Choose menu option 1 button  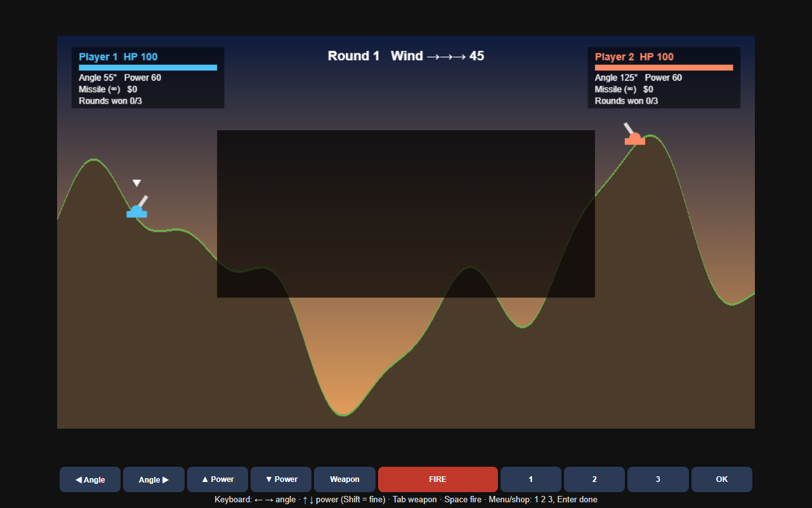coord(531,479)
